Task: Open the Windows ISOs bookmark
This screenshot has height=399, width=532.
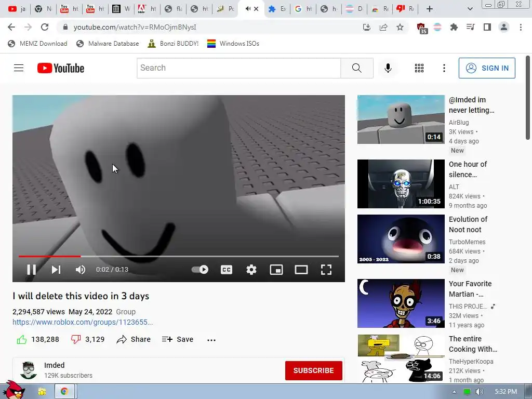Action: point(233,44)
